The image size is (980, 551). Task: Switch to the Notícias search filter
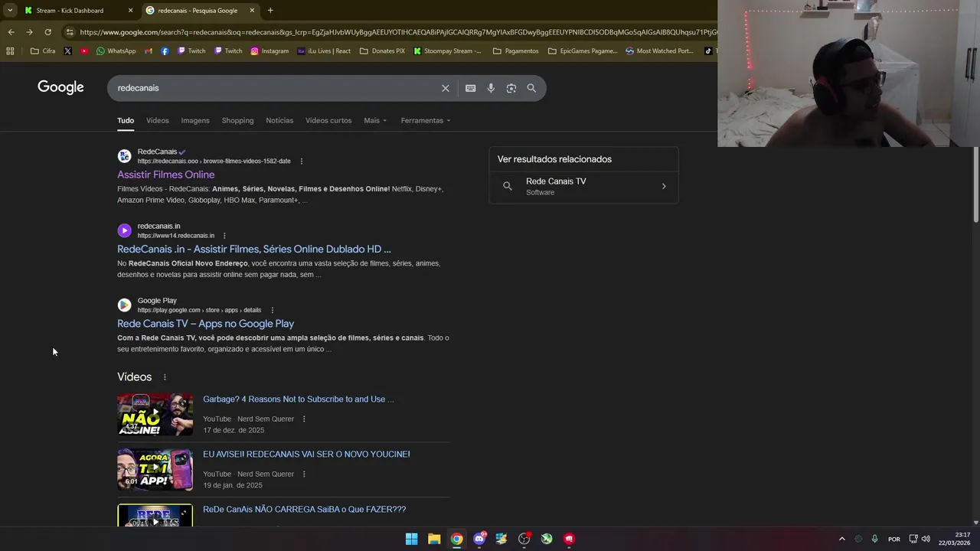[279, 121]
